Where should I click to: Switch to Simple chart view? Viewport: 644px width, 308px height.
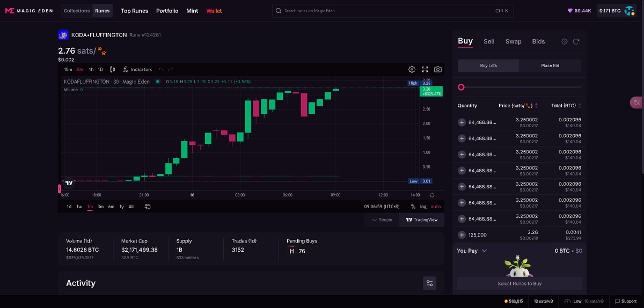(382, 219)
